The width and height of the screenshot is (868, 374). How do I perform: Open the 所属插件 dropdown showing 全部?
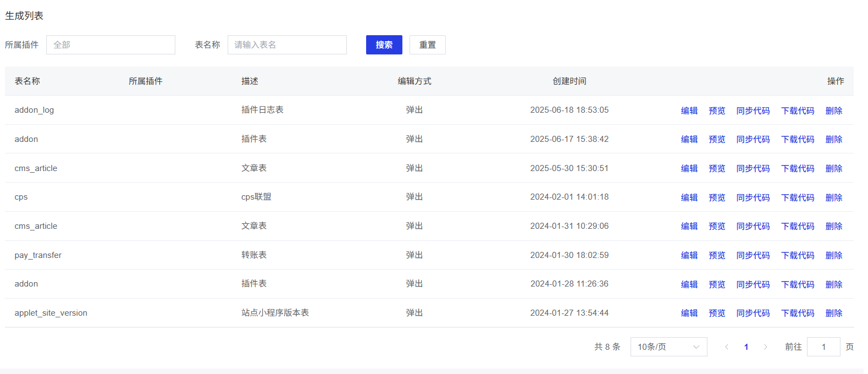point(110,45)
